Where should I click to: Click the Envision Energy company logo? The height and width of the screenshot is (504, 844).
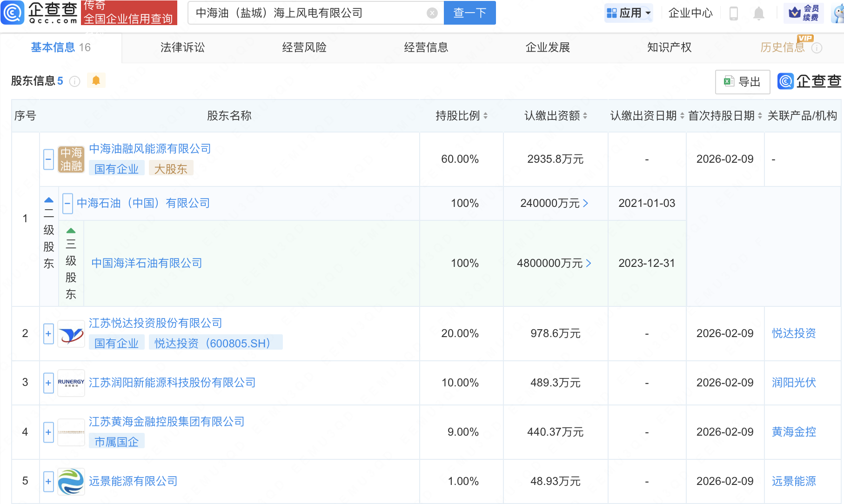[71, 481]
